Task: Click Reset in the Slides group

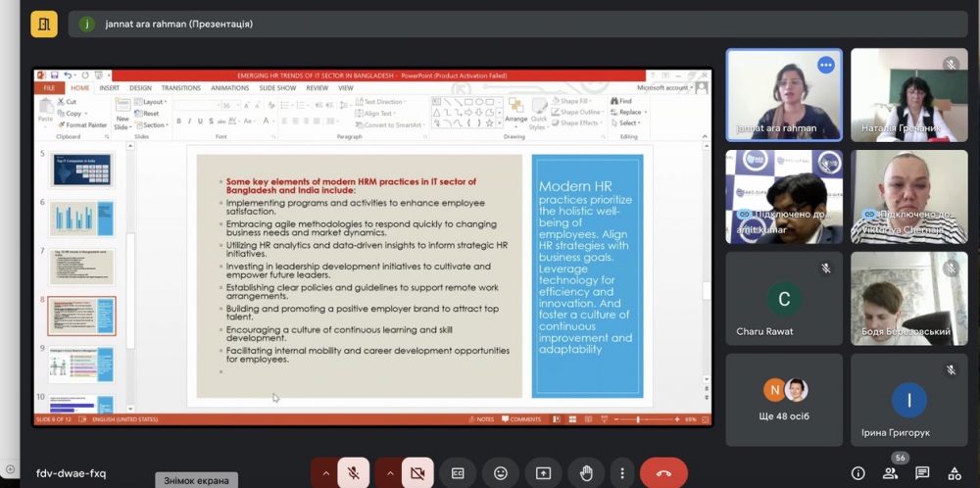Action: pos(147,114)
